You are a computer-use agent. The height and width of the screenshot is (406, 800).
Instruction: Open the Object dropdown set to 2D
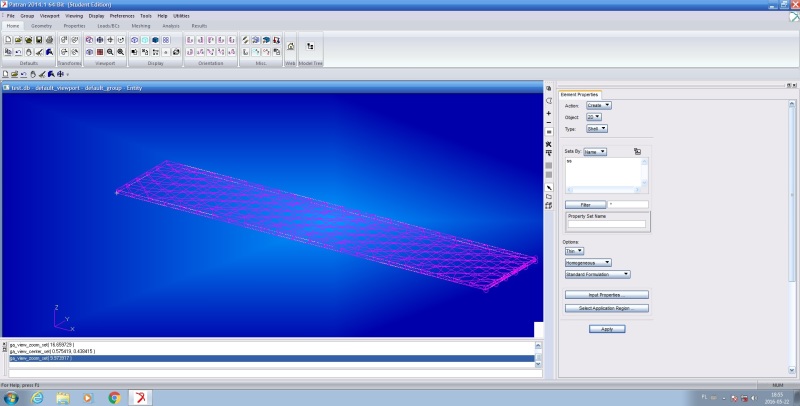click(x=594, y=117)
